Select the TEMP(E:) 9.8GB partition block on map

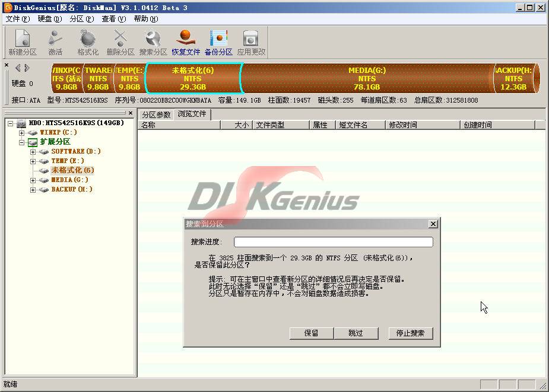[130, 78]
